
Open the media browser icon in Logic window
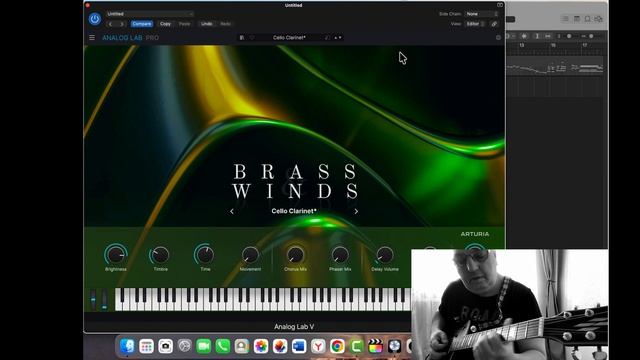coord(598,19)
